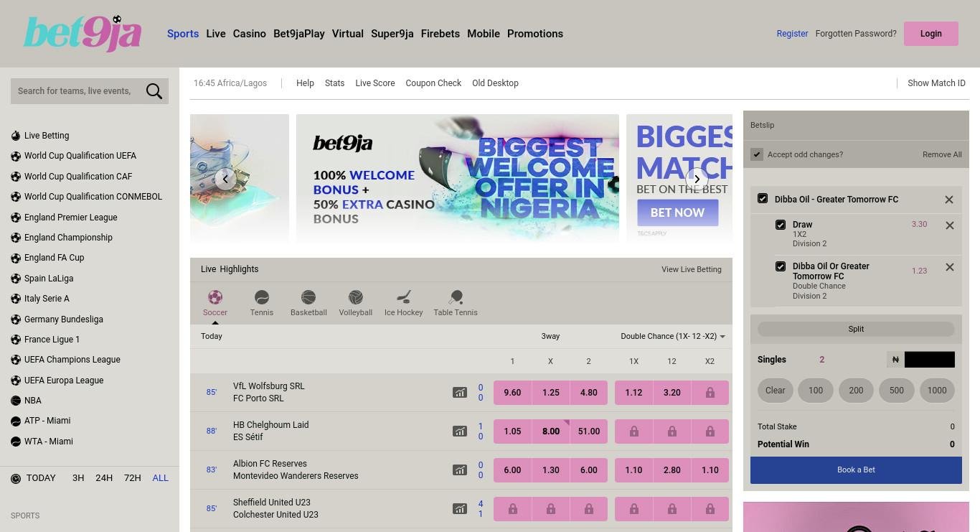The width and height of the screenshot is (980, 532).
Task: Click the NBA basketball sidebar icon
Action: coord(16,401)
